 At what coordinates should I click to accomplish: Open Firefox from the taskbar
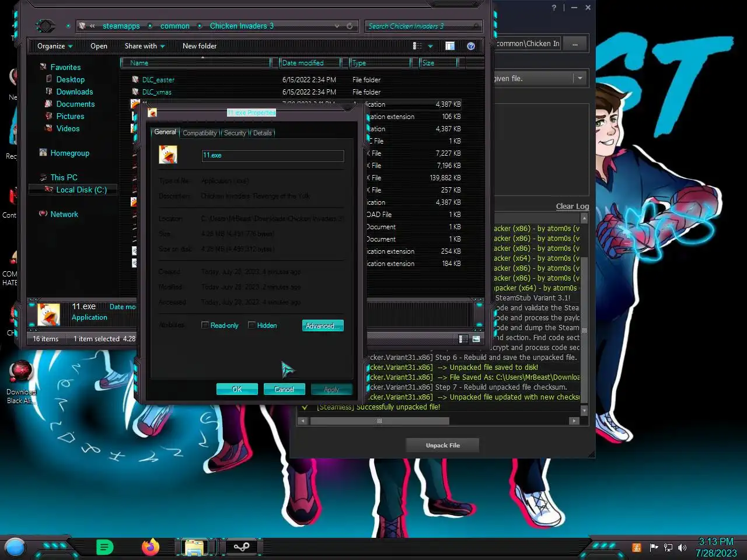point(151,547)
